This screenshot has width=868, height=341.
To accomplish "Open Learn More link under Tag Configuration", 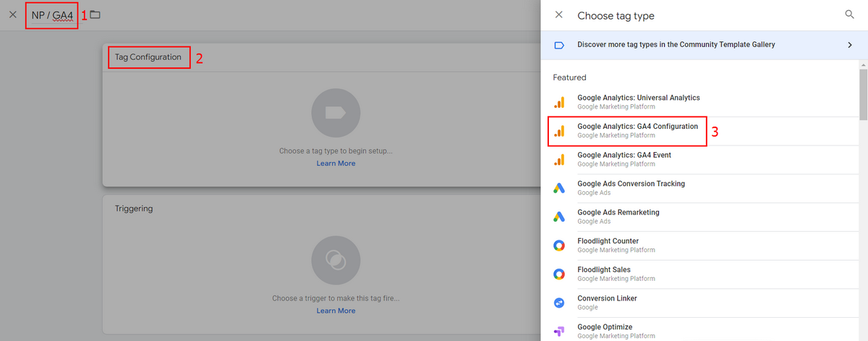I will pyautogui.click(x=336, y=164).
